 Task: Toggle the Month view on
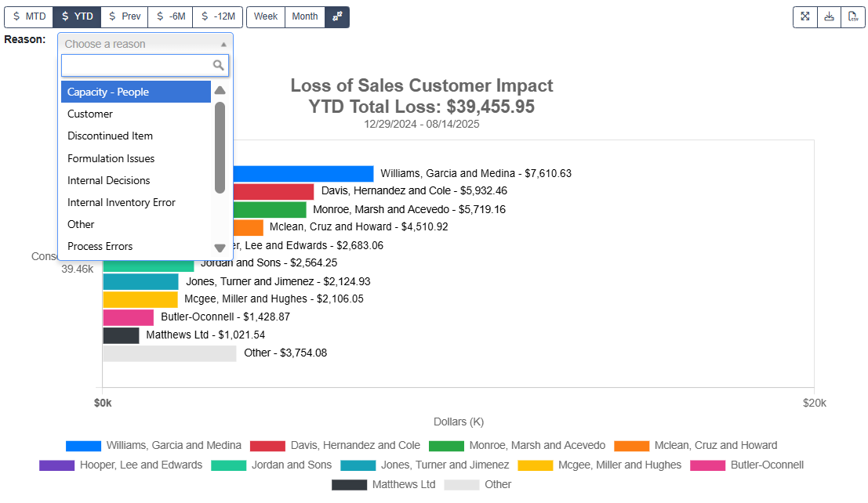tap(304, 16)
